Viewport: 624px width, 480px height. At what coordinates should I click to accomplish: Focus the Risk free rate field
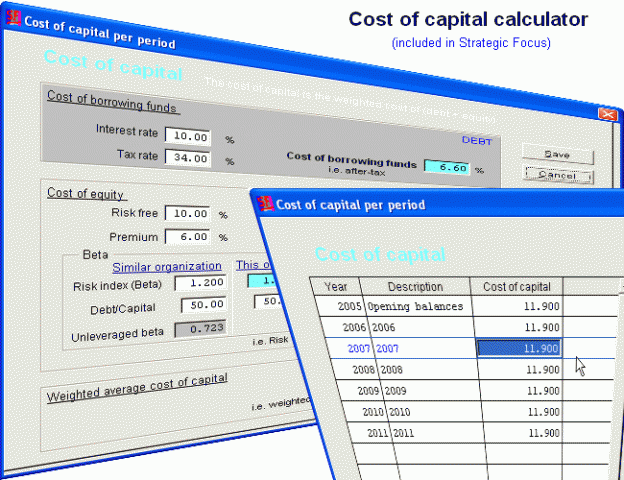click(x=187, y=214)
